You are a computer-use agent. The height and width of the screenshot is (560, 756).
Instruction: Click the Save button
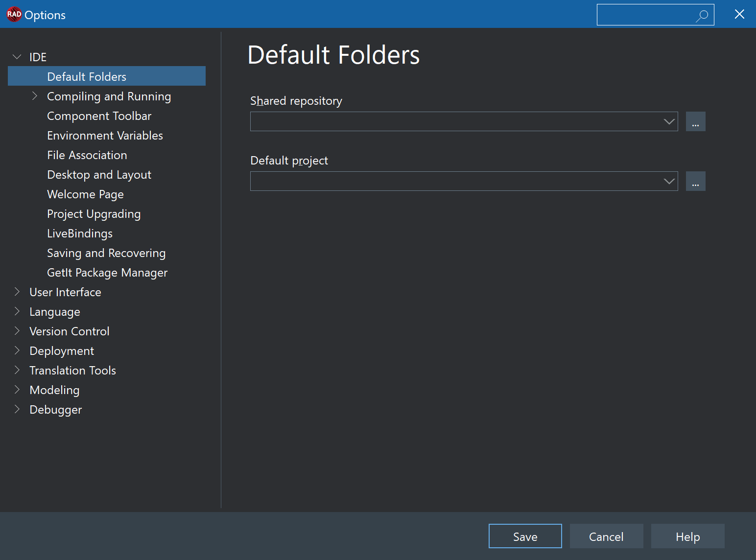click(x=525, y=536)
